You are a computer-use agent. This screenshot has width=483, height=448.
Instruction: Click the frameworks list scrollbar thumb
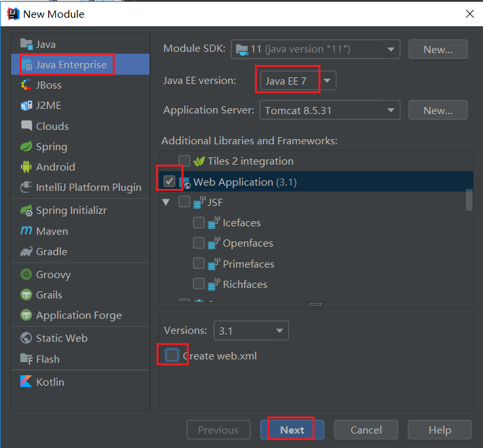(469, 200)
